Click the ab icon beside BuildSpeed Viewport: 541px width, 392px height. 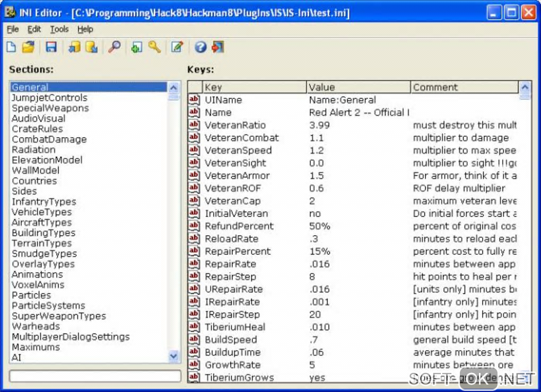[x=194, y=340]
